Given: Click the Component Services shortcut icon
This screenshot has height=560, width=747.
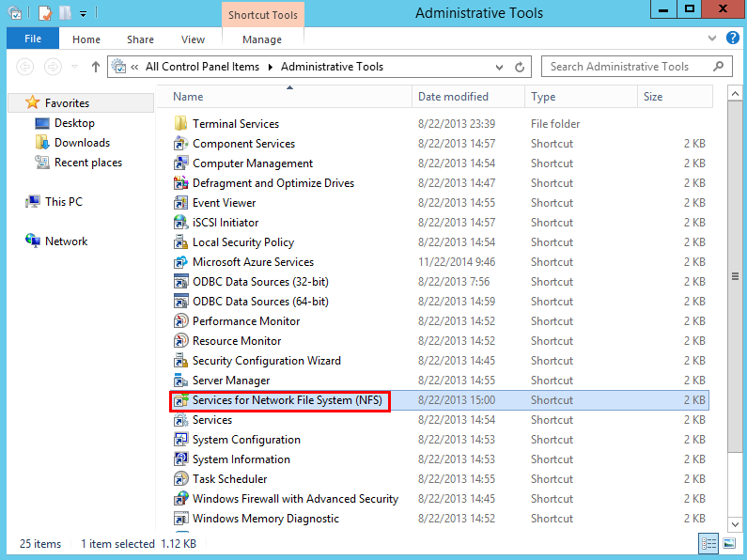Looking at the screenshot, I should coord(180,144).
